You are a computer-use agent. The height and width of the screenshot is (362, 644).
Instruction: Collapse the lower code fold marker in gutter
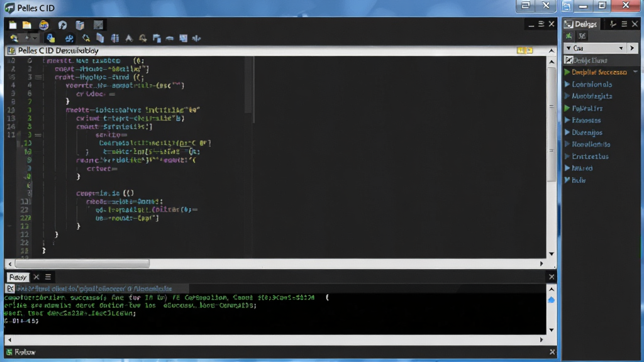point(38,135)
